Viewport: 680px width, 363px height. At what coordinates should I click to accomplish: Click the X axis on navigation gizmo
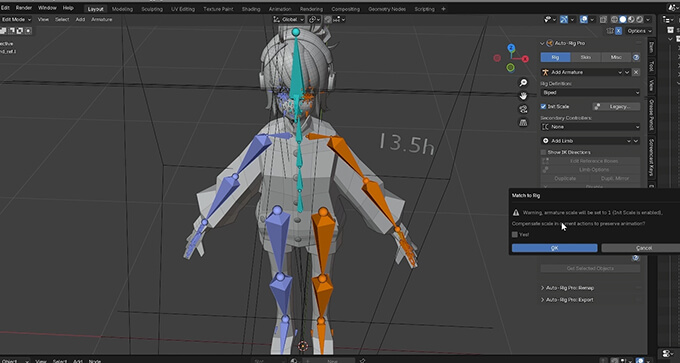coord(525,59)
